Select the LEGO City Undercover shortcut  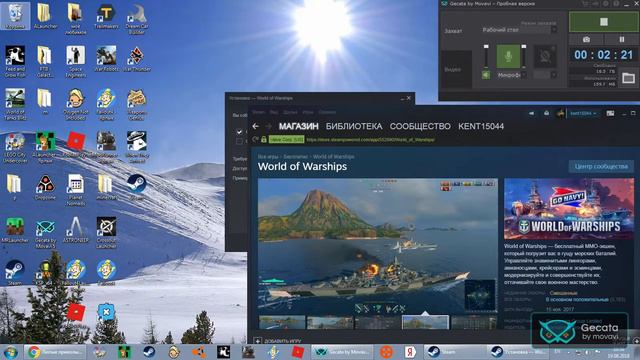click(15, 147)
